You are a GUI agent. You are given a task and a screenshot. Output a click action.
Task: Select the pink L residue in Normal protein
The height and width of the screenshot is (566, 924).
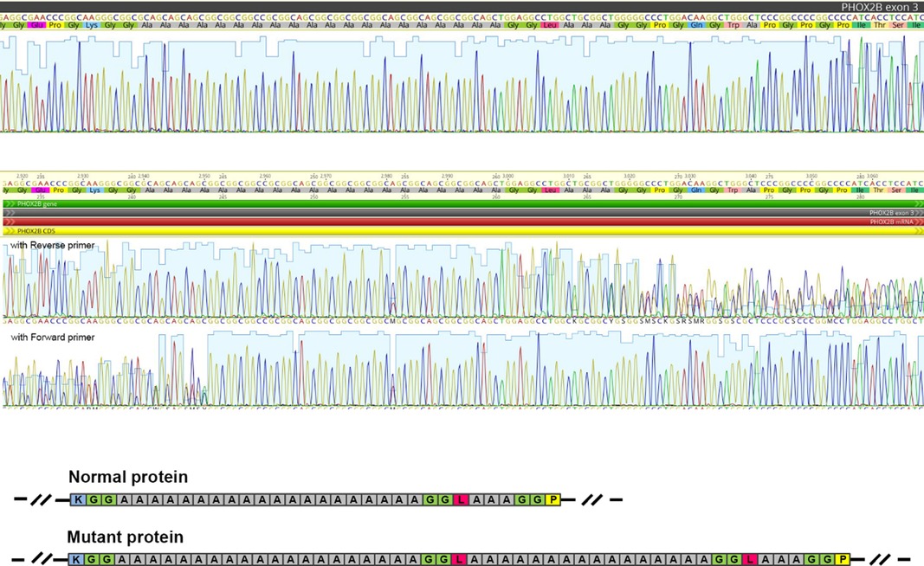(x=461, y=499)
